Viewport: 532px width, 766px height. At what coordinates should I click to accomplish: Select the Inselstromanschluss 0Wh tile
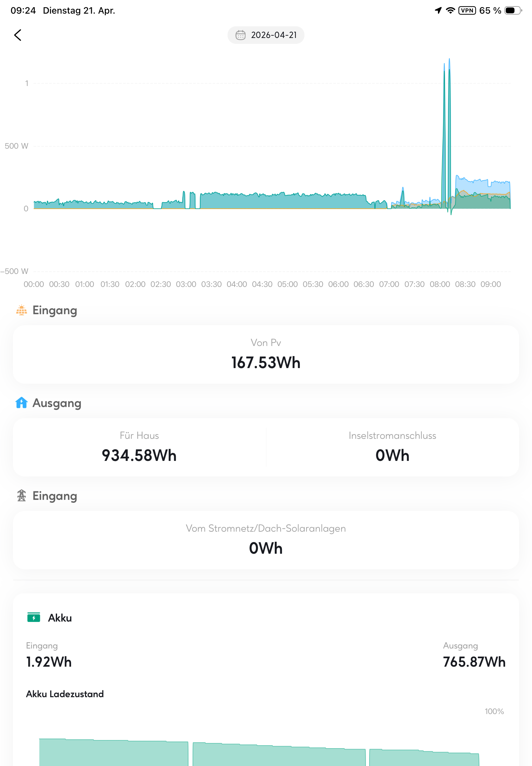pos(392,447)
